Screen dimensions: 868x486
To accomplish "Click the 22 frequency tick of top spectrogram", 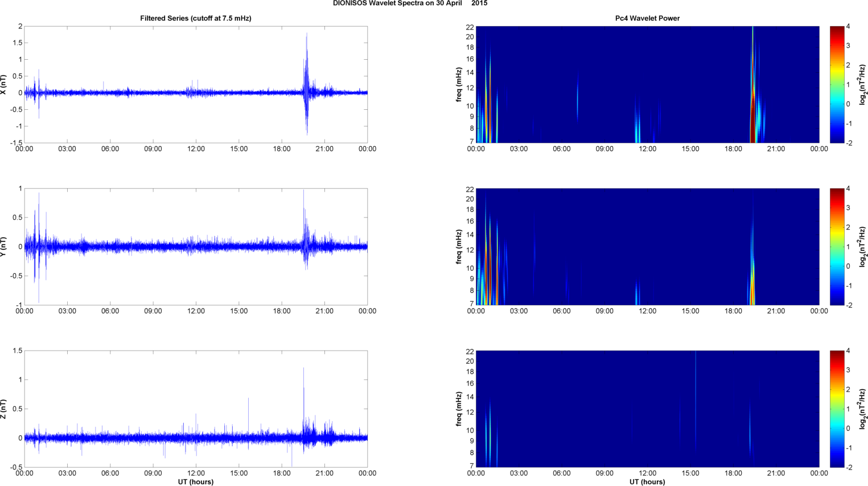I will pyautogui.click(x=470, y=27).
